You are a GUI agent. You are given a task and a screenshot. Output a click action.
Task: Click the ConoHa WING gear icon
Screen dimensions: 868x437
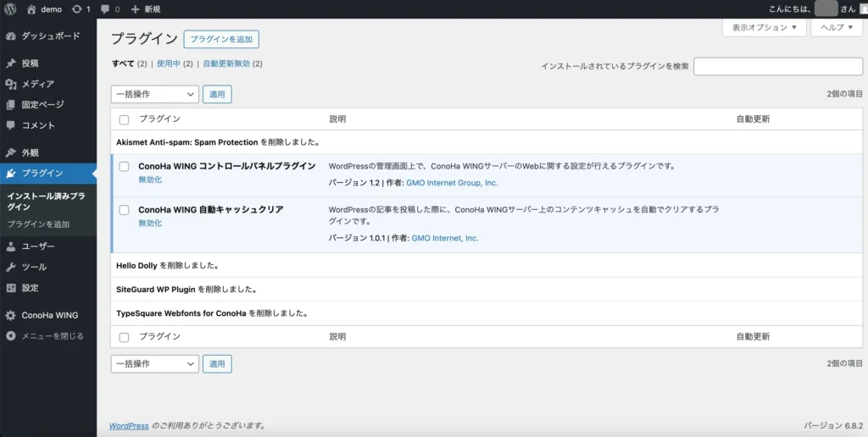click(10, 315)
